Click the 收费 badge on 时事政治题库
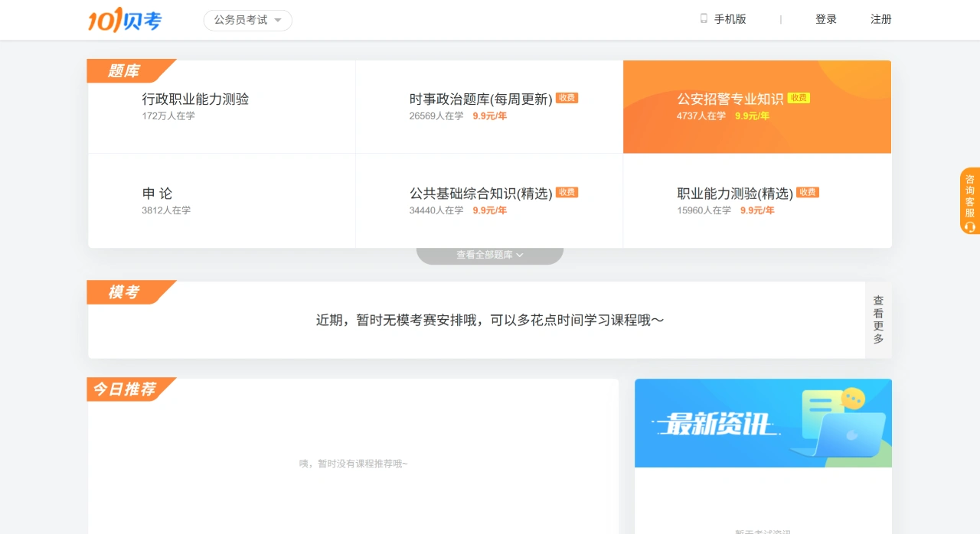Viewport: 980px width, 534px height. click(x=567, y=98)
